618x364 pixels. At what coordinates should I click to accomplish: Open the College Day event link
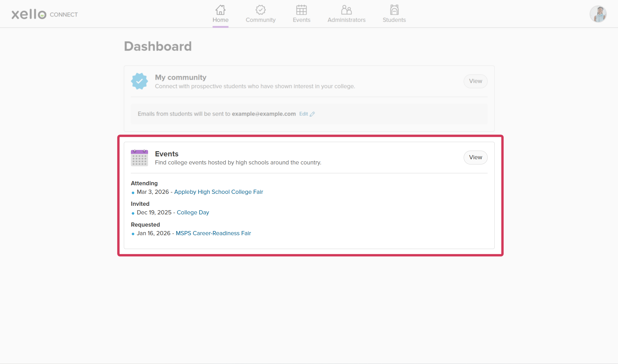coord(193,212)
